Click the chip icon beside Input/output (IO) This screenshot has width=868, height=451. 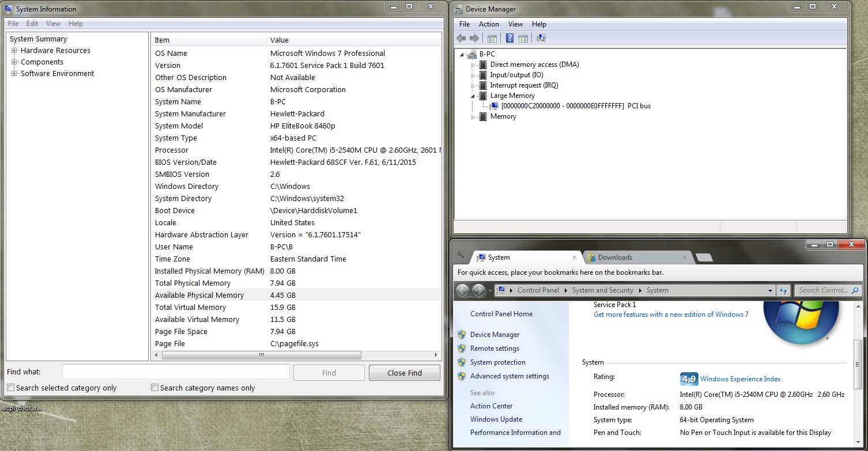(x=483, y=75)
